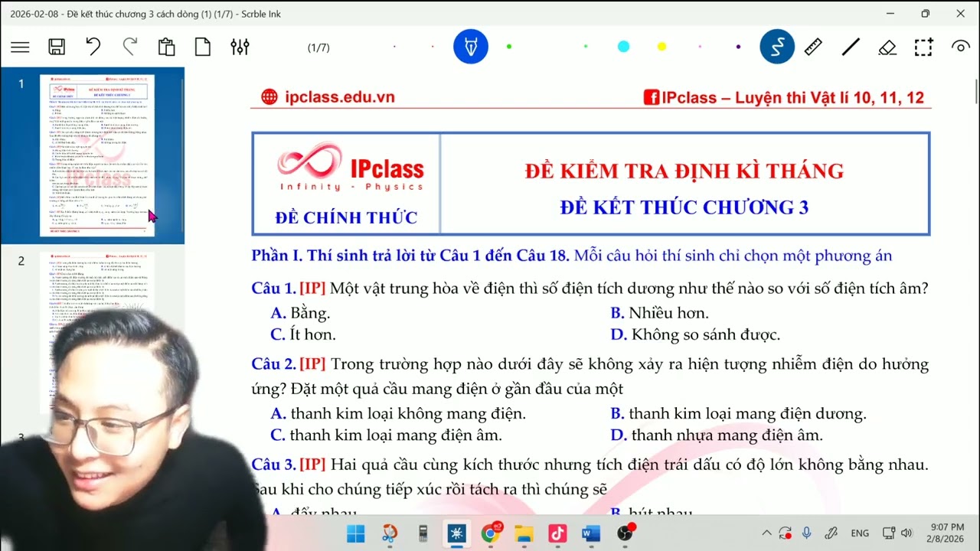Viewport: 980px width, 551px height.
Task: Open Calculator from the taskbar
Action: click(x=423, y=533)
